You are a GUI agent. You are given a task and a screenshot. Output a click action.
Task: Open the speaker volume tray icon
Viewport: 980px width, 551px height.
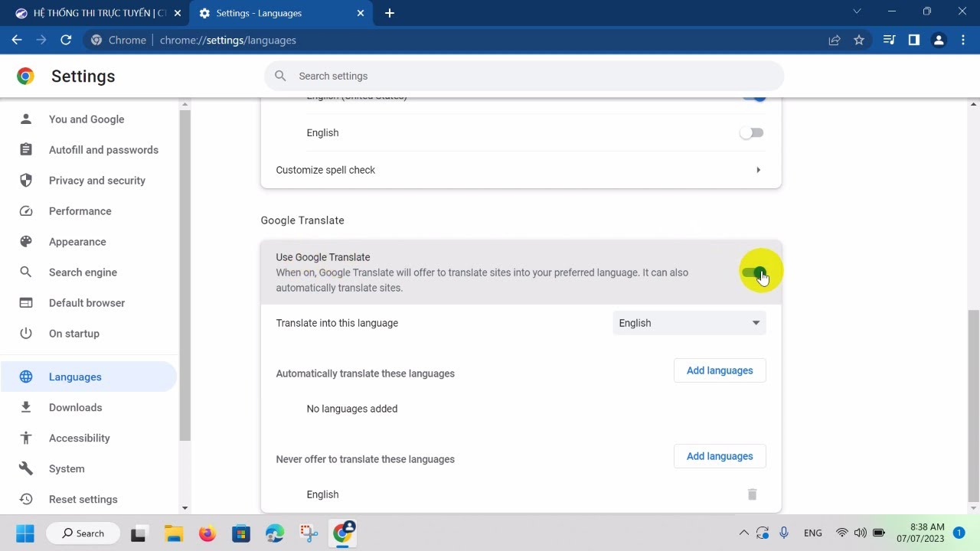coord(861,533)
